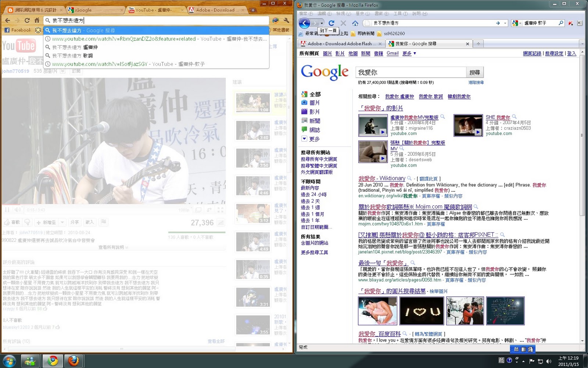Pause the YouTube video

tap(7, 210)
